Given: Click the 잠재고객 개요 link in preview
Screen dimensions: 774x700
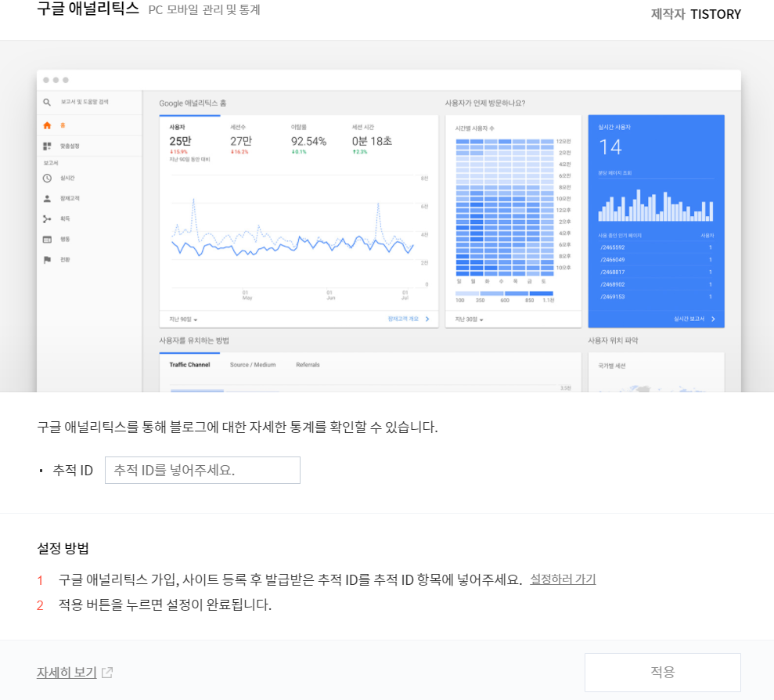Looking at the screenshot, I should tap(409, 319).
